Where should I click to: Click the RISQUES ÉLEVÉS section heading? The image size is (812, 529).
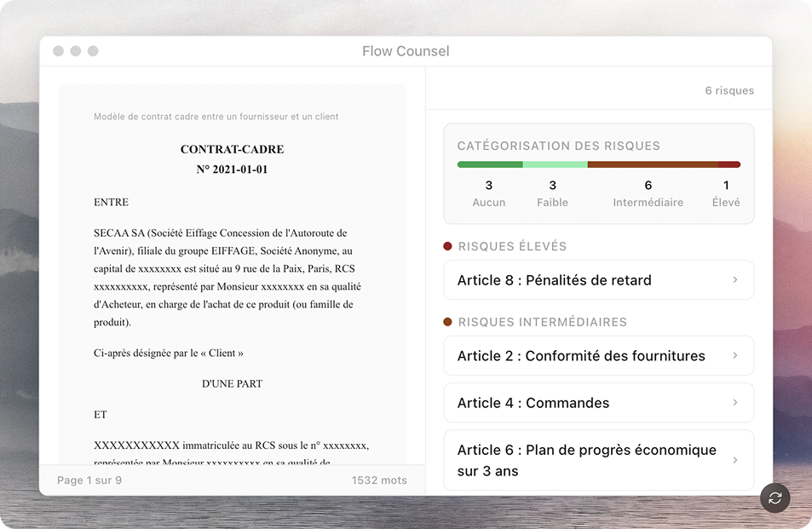coord(512,246)
